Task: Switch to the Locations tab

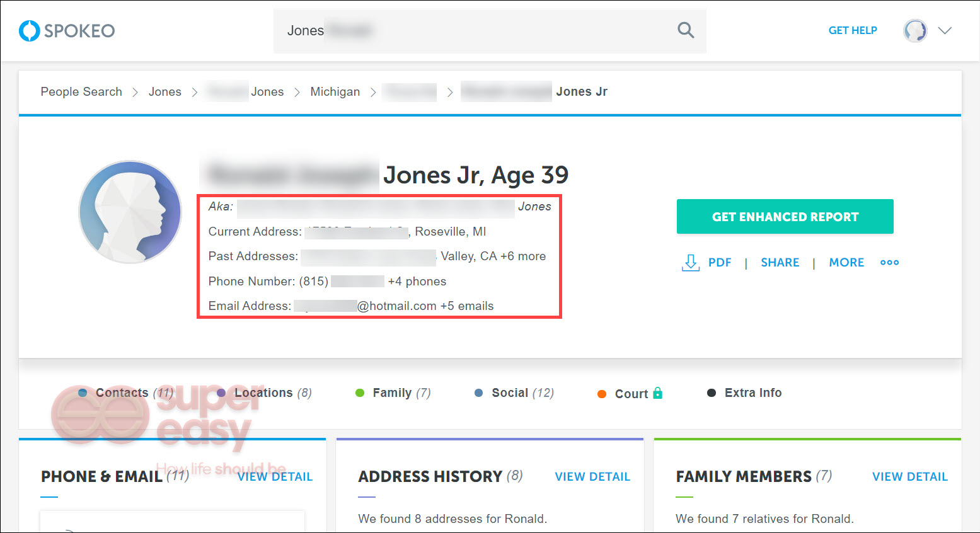Action: point(265,393)
